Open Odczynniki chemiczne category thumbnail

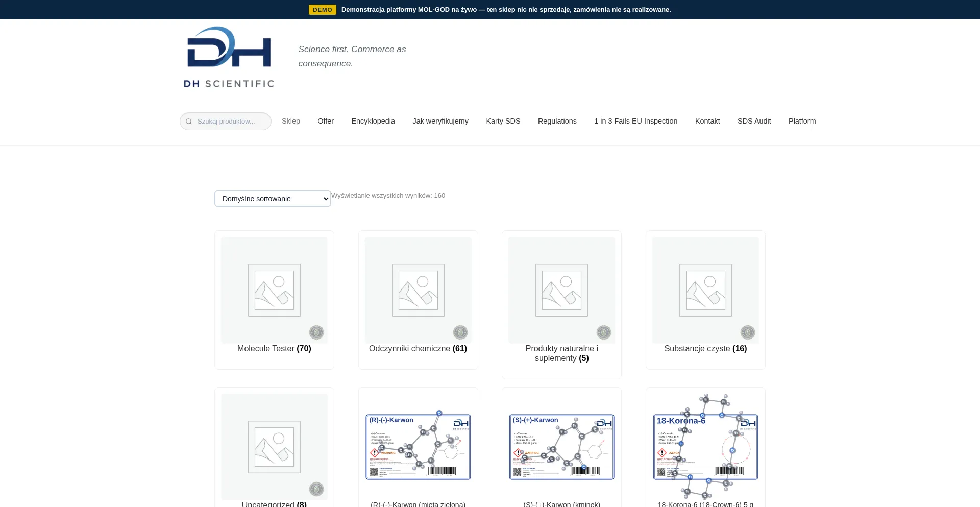tap(418, 290)
